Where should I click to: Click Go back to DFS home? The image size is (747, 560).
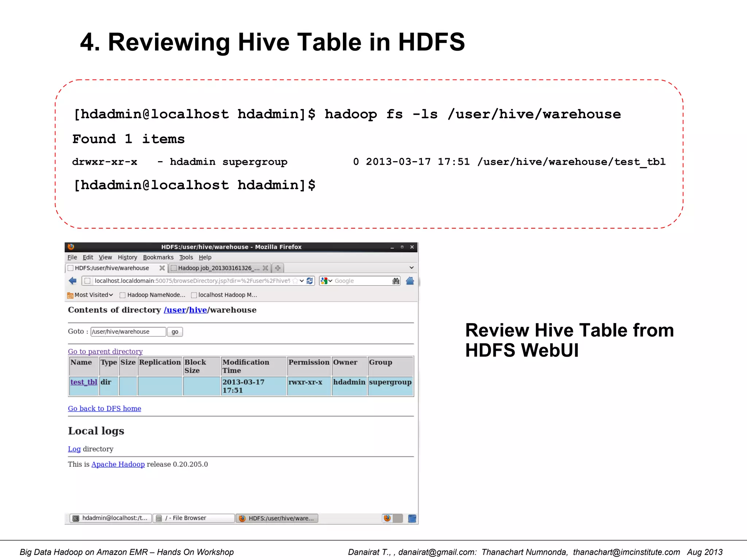point(104,409)
